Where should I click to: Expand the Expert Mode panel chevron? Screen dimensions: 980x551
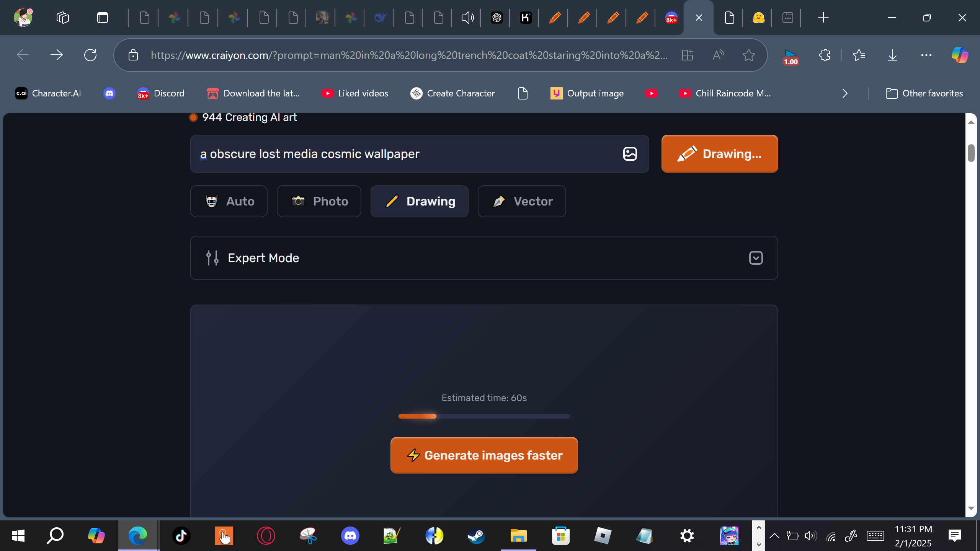tap(756, 258)
